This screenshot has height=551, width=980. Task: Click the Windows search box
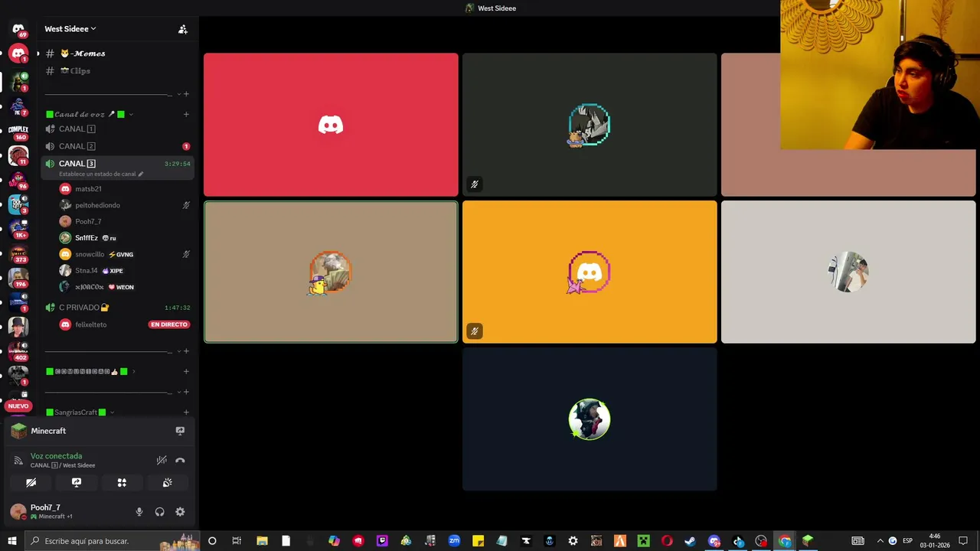coord(113,541)
